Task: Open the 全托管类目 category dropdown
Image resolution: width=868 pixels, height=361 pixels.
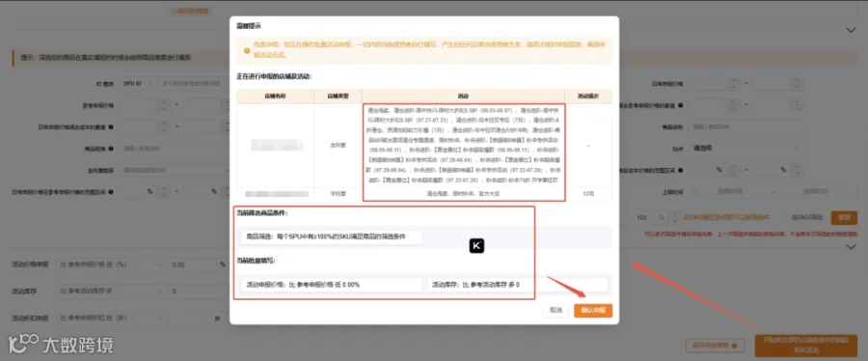Action: (x=175, y=170)
